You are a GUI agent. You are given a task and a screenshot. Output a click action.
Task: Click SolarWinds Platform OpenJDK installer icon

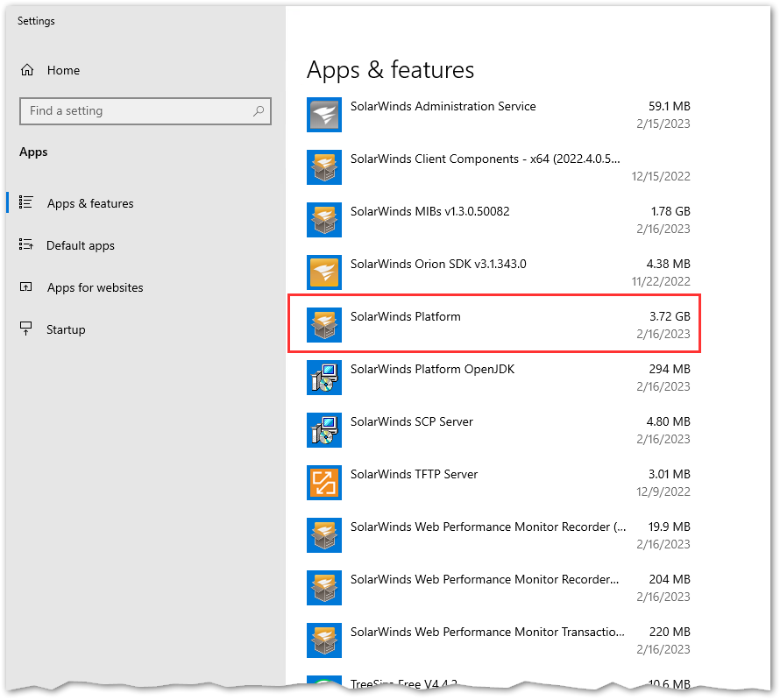point(324,378)
